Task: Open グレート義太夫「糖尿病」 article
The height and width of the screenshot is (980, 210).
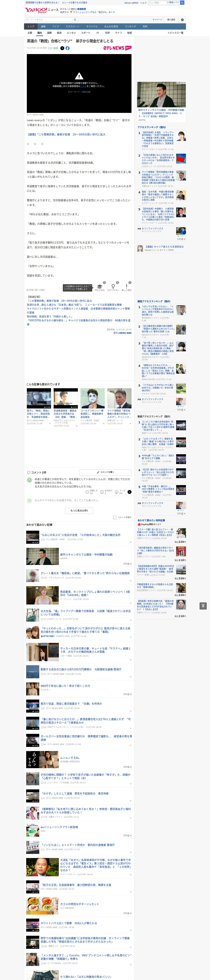Action: point(85,573)
